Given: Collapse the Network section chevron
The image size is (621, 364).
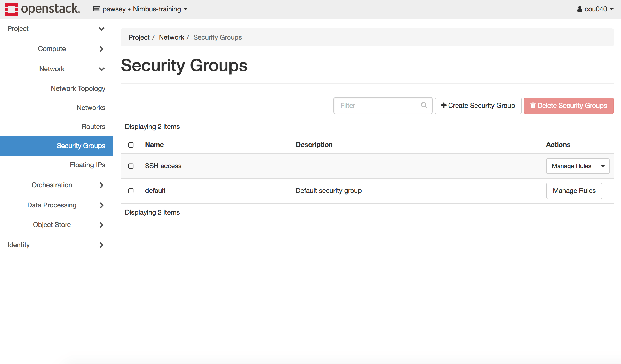Looking at the screenshot, I should click(101, 69).
